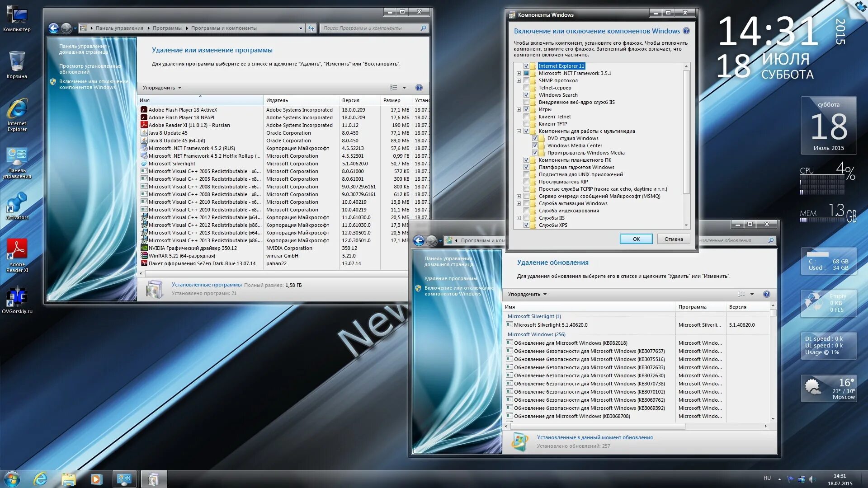Sort the updates by the Программа column
868x488 pixels.
click(x=692, y=307)
